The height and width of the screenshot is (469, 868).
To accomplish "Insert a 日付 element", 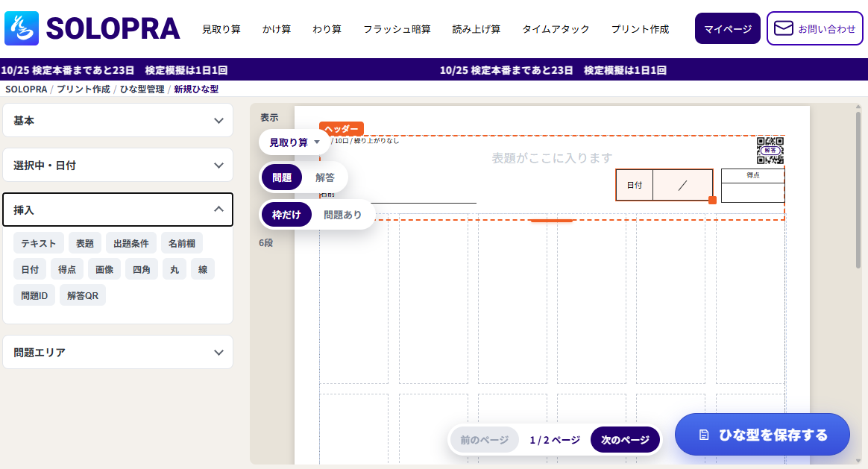I will pos(30,269).
